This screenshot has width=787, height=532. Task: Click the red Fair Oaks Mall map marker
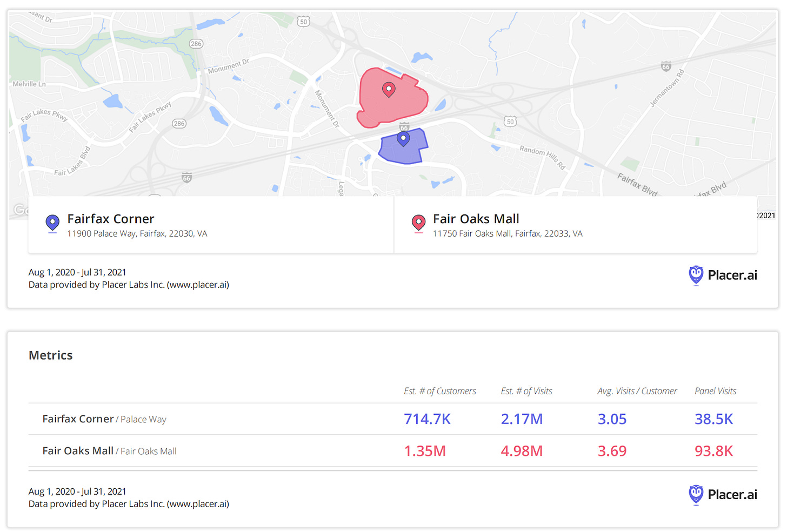pos(389,89)
